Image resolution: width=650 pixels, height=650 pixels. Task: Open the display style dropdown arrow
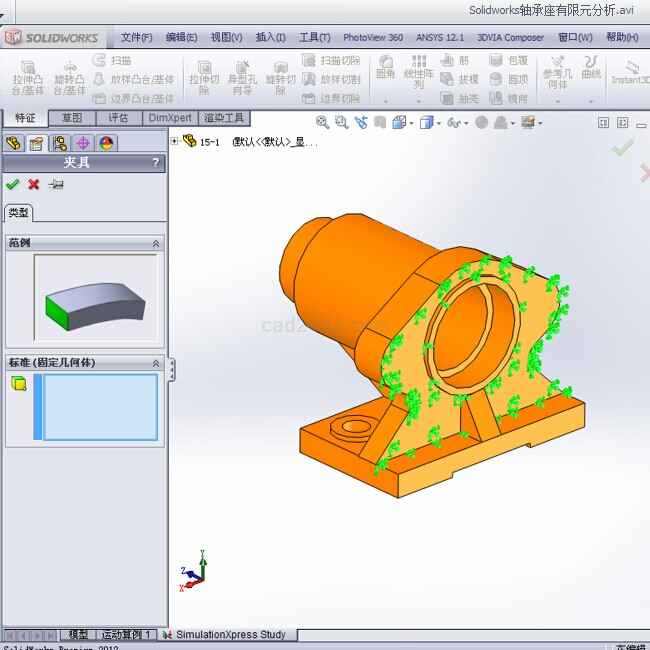click(436, 123)
